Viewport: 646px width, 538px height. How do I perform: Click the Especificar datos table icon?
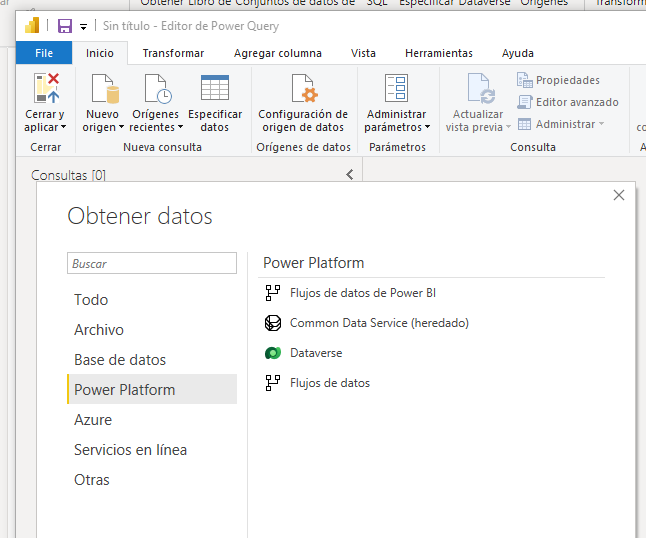point(215,88)
